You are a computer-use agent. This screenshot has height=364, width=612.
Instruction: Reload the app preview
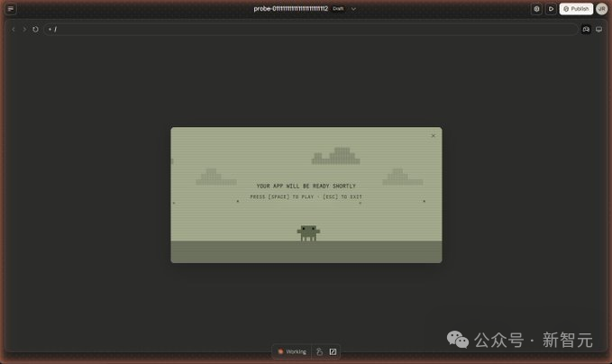point(36,29)
